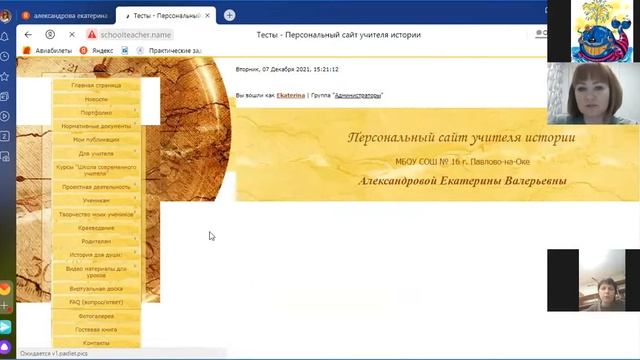The image size is (640, 360).
Task: Open favorites star icon in sidebar
Action: tap(5, 76)
